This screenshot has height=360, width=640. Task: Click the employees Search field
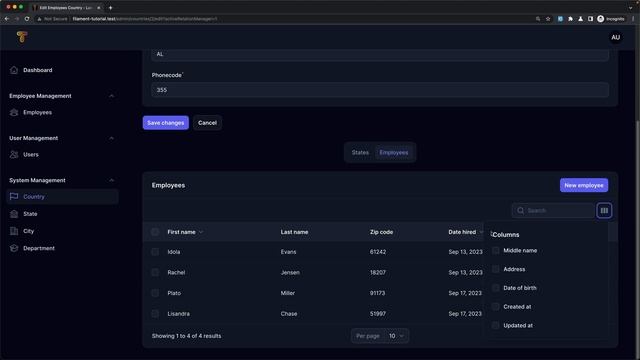pos(553,211)
